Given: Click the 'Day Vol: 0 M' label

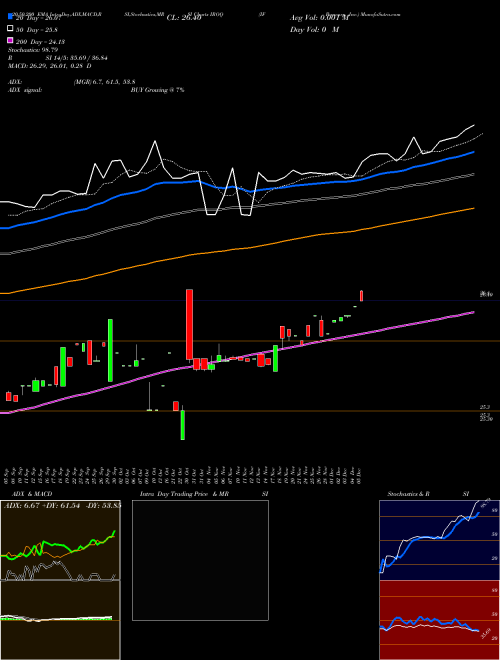Looking at the screenshot, I should pos(314,29).
